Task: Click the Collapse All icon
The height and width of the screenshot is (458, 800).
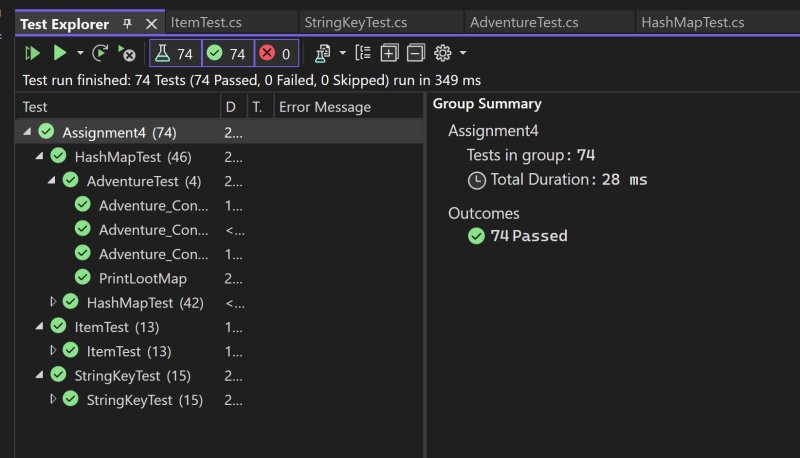Action: click(x=416, y=53)
